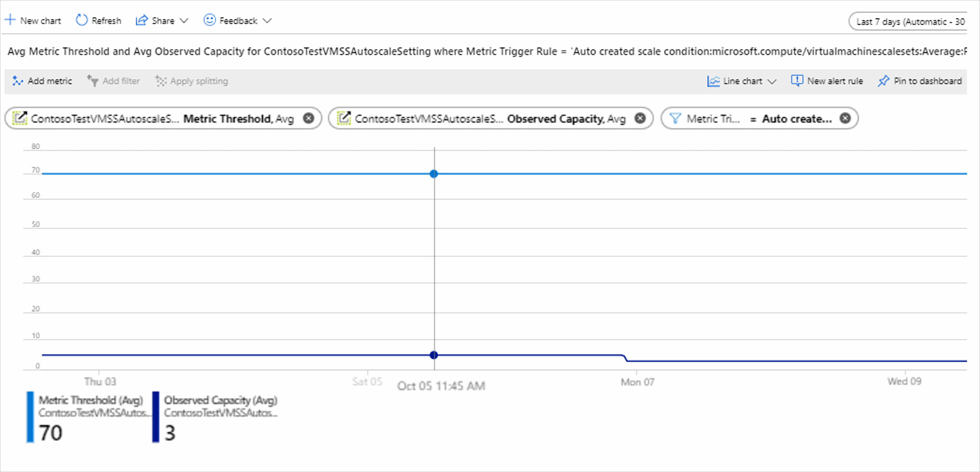Click the Pin to dashboard pushpin icon
Viewport: 980px width, 472px height.
click(883, 81)
